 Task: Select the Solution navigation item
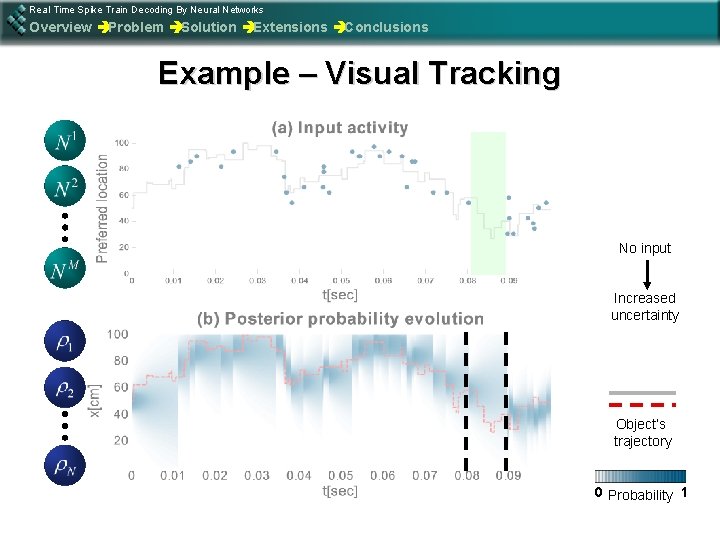tap(209, 27)
